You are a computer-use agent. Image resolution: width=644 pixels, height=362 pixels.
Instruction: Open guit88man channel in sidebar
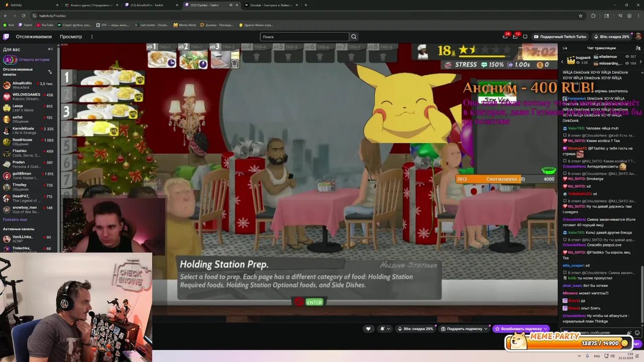tap(30, 175)
